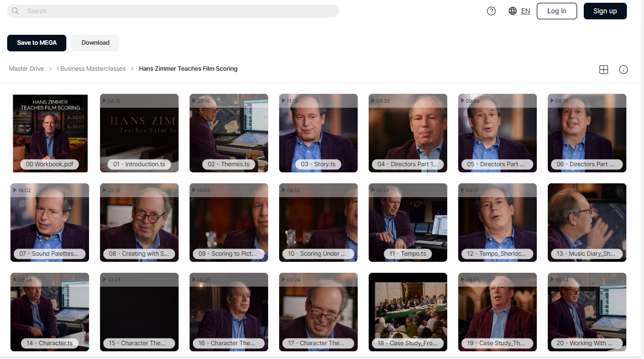Open 01 - Introduction.ts video

coord(139,133)
